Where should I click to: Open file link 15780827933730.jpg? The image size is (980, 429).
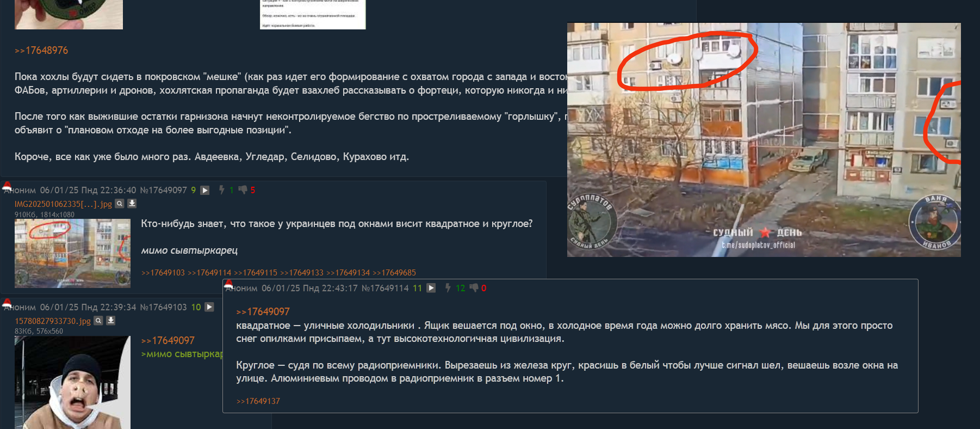point(53,321)
